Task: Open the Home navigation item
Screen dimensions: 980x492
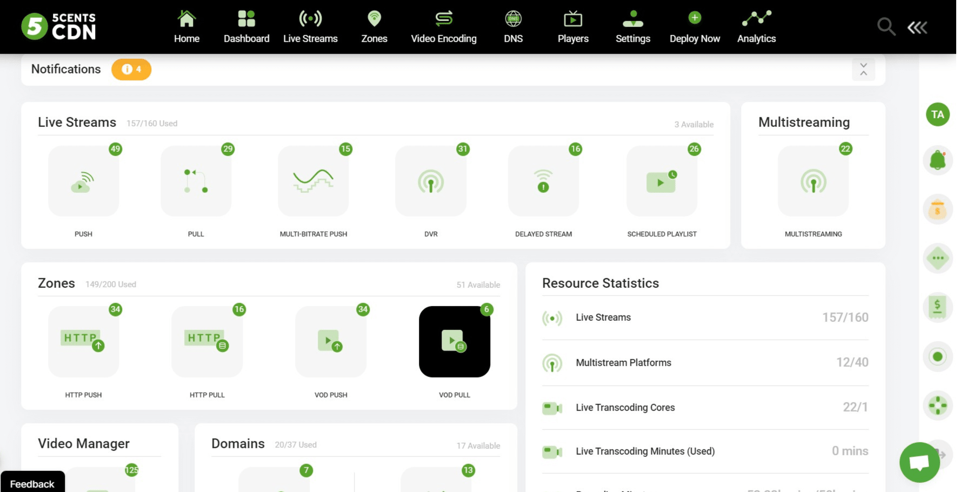Action: pyautogui.click(x=186, y=27)
